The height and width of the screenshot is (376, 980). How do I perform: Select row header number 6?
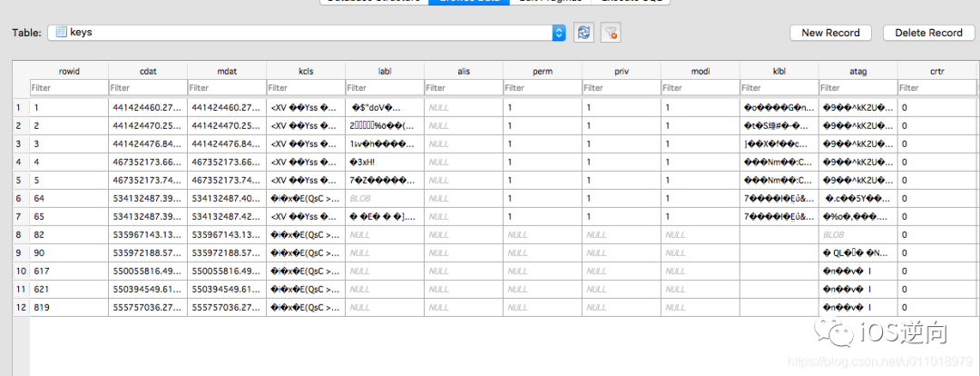tap(21, 198)
